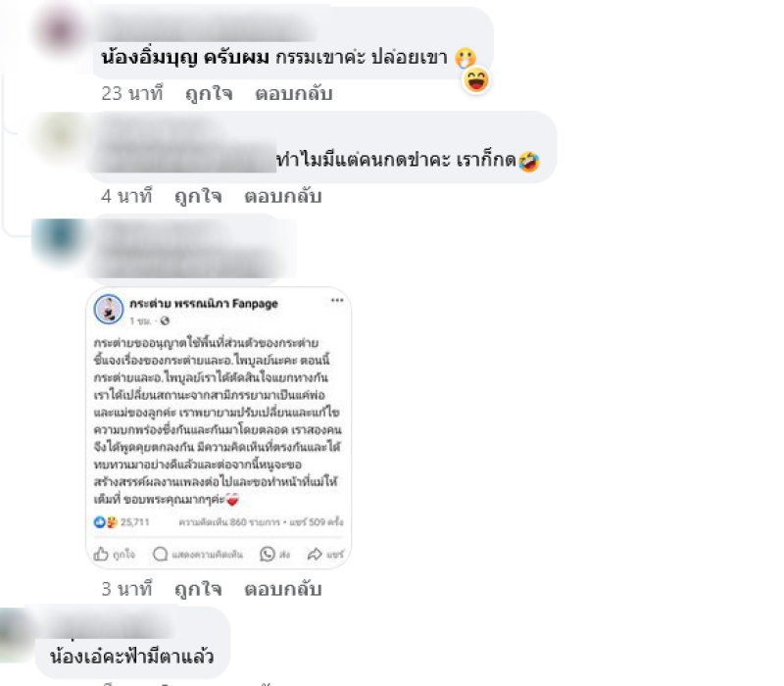Screen dimensions: 784x686
Task: Click the reaction count icons showing 25,711
Action: tap(106, 522)
